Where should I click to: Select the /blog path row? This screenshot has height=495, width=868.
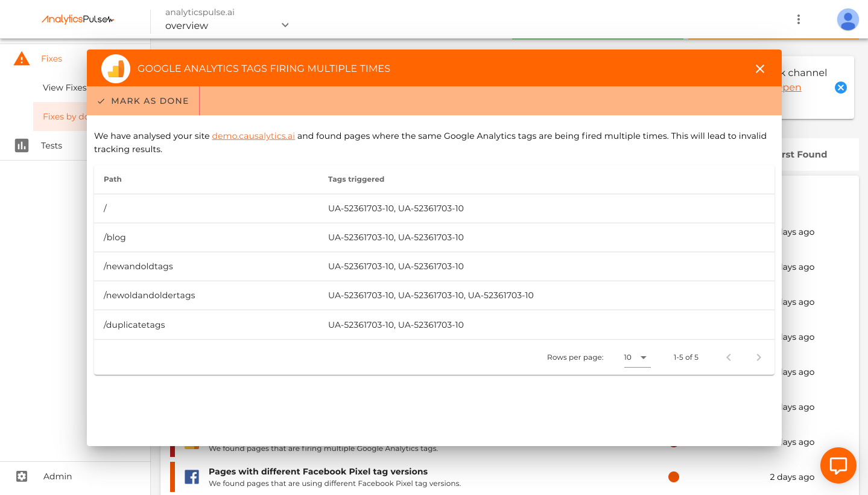click(x=434, y=237)
